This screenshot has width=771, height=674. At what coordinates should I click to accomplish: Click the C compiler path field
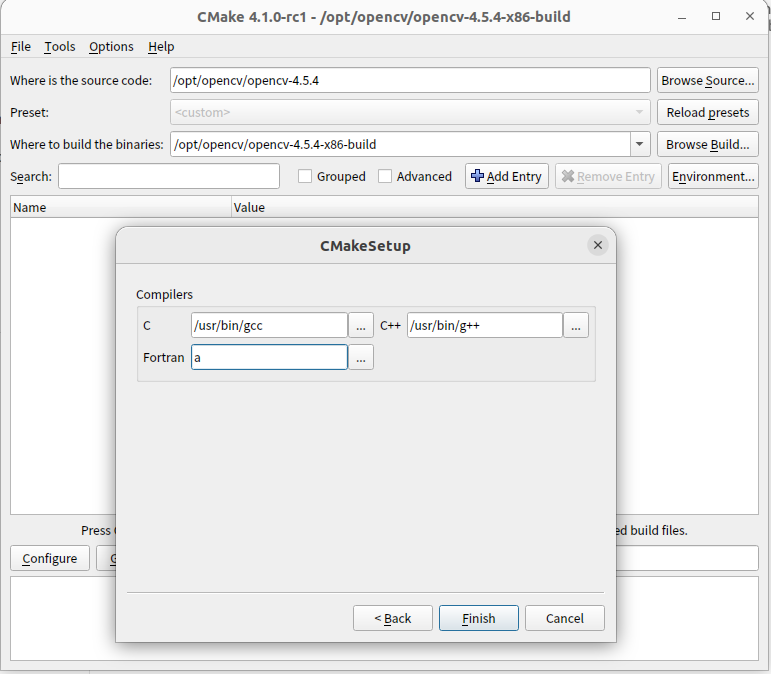coord(269,325)
